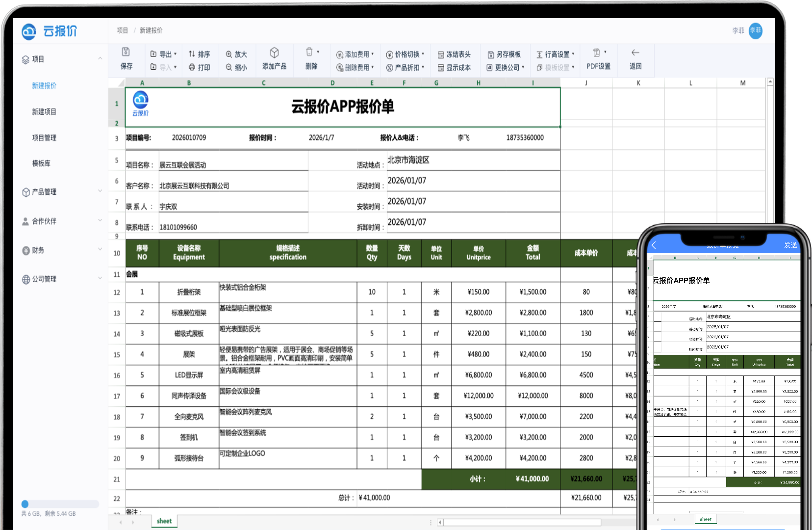
Task: Click the subtotal cell ¥41,000.00 in the 小计 row
Action: pyautogui.click(x=533, y=479)
